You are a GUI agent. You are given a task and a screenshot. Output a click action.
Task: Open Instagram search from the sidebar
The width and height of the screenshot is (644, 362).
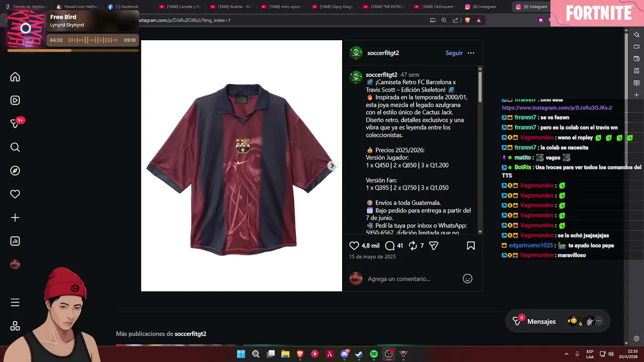15,147
